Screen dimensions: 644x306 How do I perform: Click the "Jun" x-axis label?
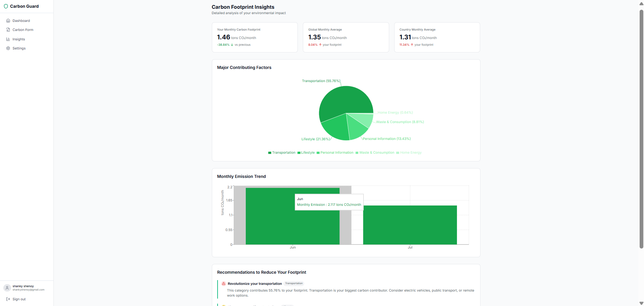(293, 247)
